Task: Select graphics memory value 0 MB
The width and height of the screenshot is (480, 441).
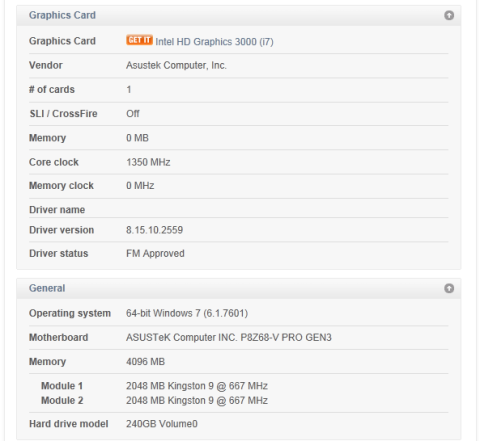Action: click(137, 138)
